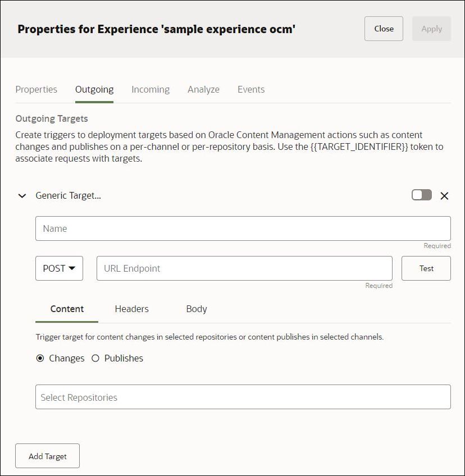
Task: Go to the Properties tab
Action: (x=36, y=89)
